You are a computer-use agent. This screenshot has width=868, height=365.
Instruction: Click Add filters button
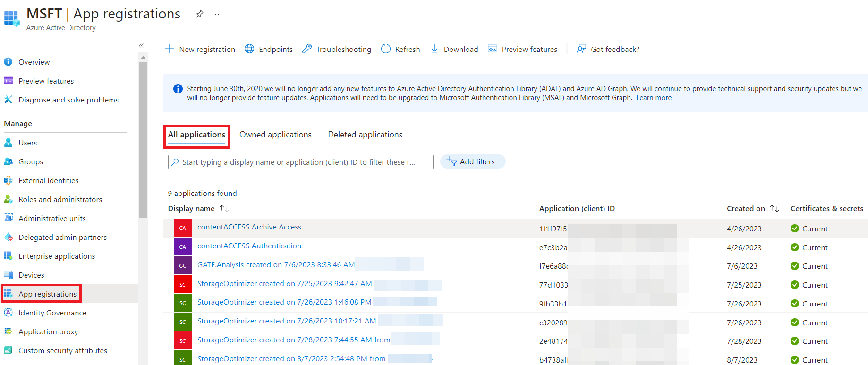coord(472,161)
